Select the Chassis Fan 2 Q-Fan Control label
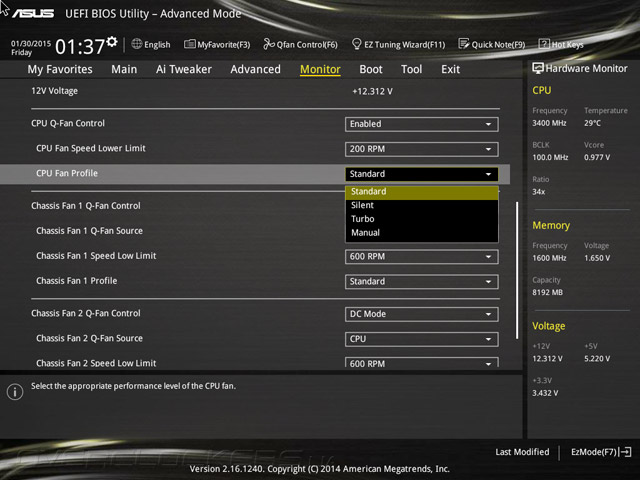The height and width of the screenshot is (480, 640). click(x=86, y=313)
